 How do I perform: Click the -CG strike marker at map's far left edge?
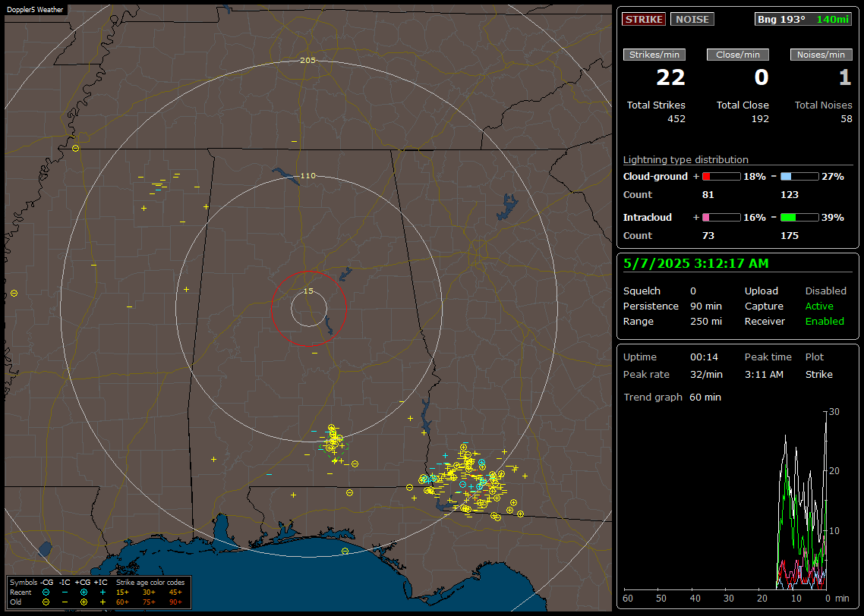pos(14,294)
